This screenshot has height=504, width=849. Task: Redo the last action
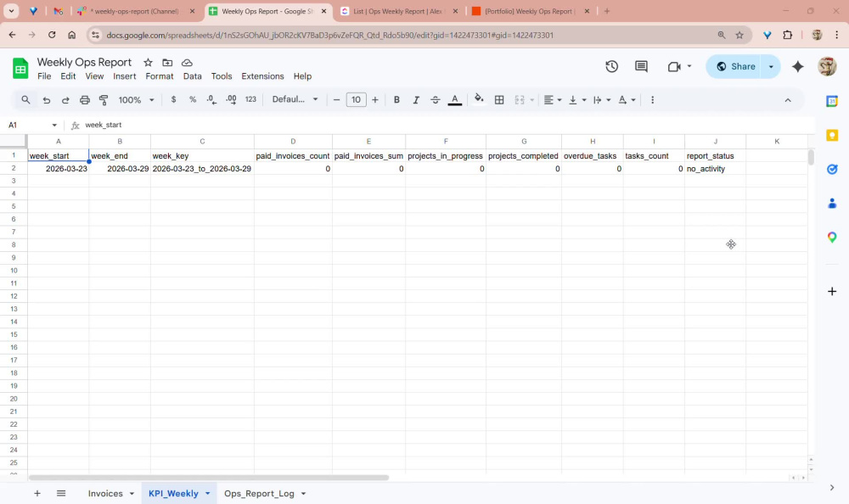(65, 99)
